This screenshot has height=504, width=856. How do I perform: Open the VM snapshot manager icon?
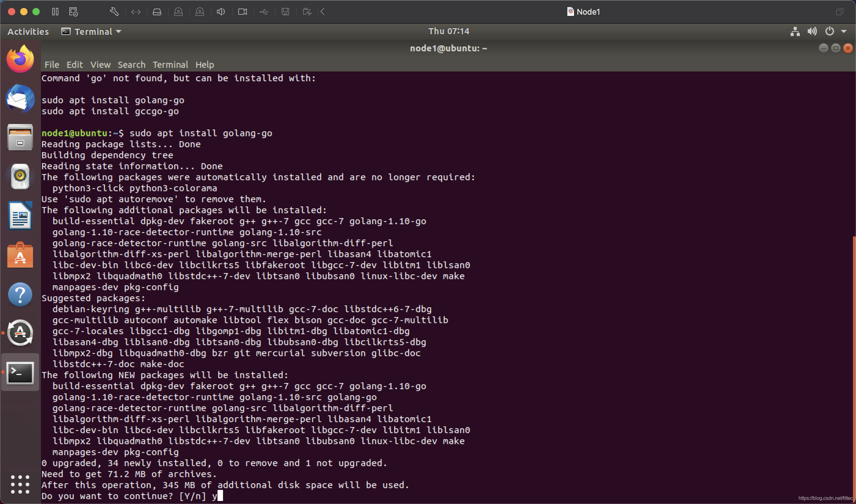74,12
